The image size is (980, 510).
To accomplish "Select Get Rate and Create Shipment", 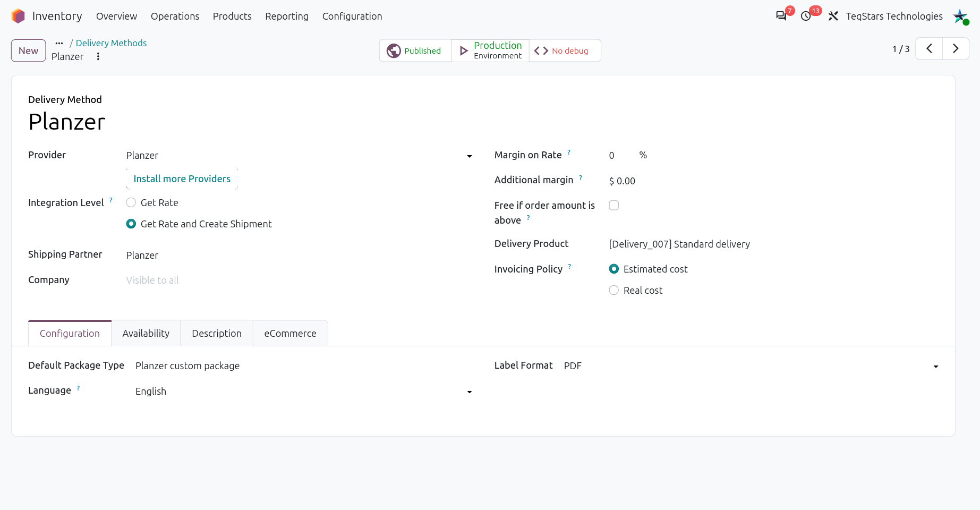I will pyautogui.click(x=131, y=224).
